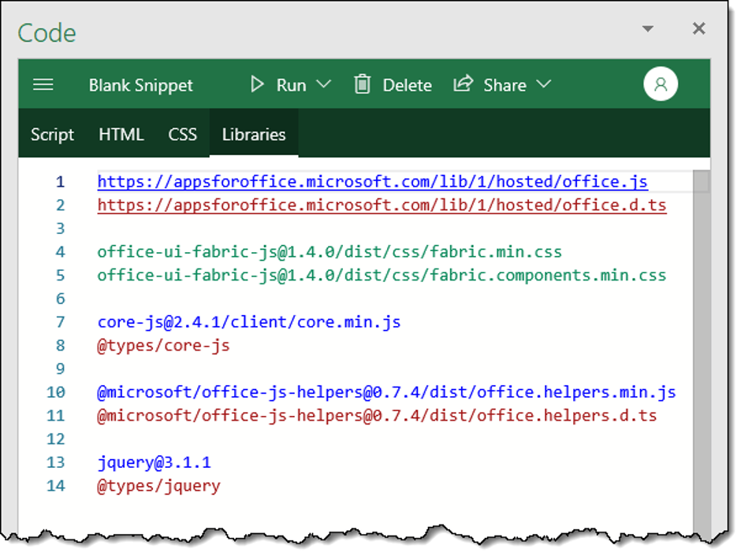Expand the Run dropdown chevron
Viewport: 741px width, 560px height.
point(323,84)
